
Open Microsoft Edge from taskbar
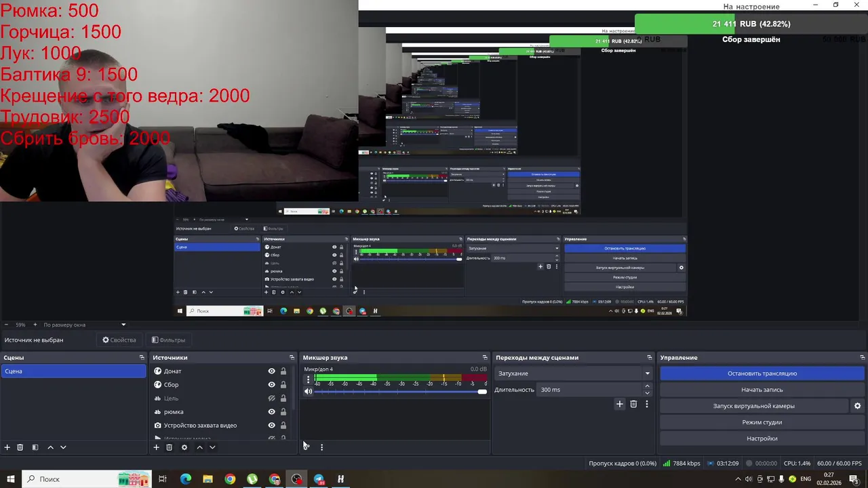185,479
